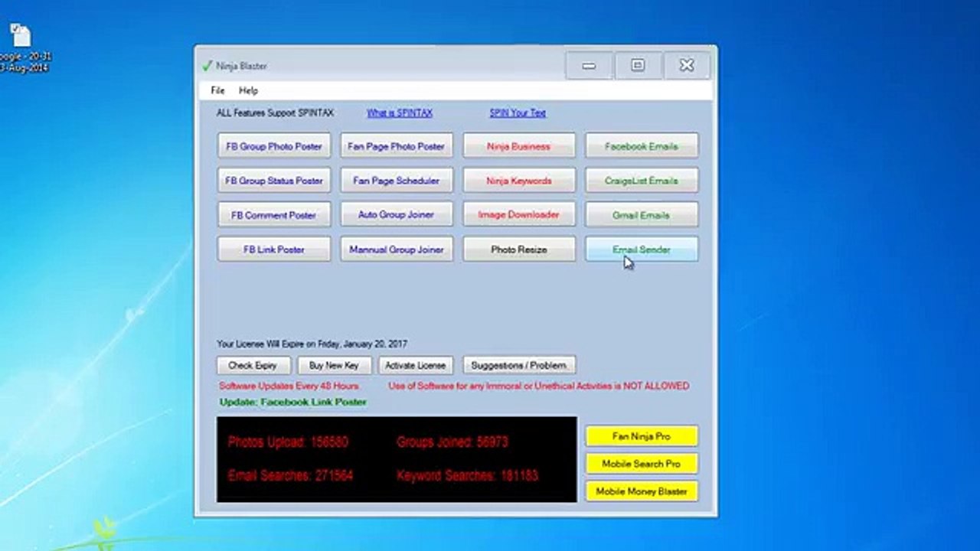Open Fan Ninja Pro
Image resolution: width=980 pixels, height=551 pixels.
642,436
